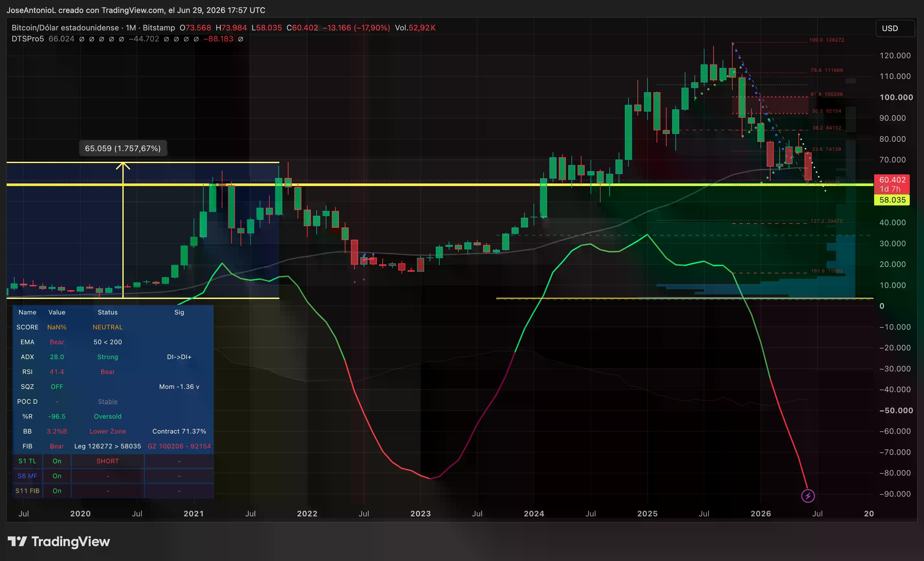Click the 2026 label on time axis

pos(761,514)
